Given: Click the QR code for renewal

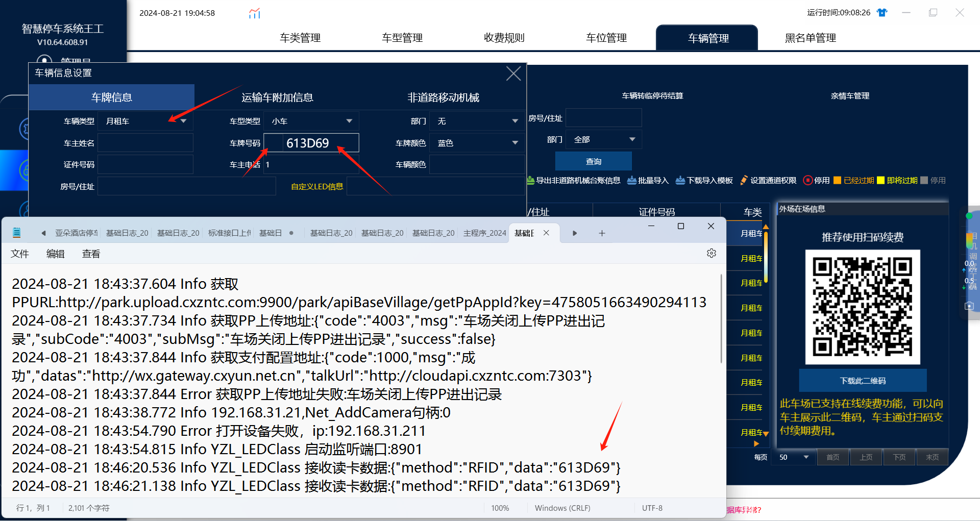Looking at the screenshot, I should [x=863, y=307].
